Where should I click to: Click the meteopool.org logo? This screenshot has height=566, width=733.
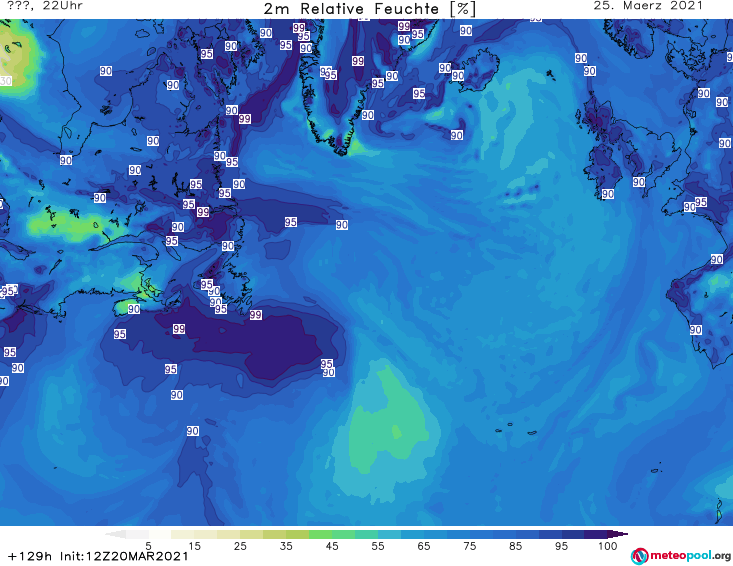point(681,556)
